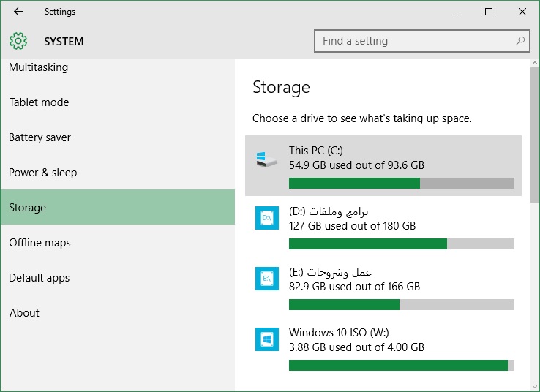This screenshot has height=392, width=540.
Task: Click the green System gear icon
Action: tap(18, 41)
